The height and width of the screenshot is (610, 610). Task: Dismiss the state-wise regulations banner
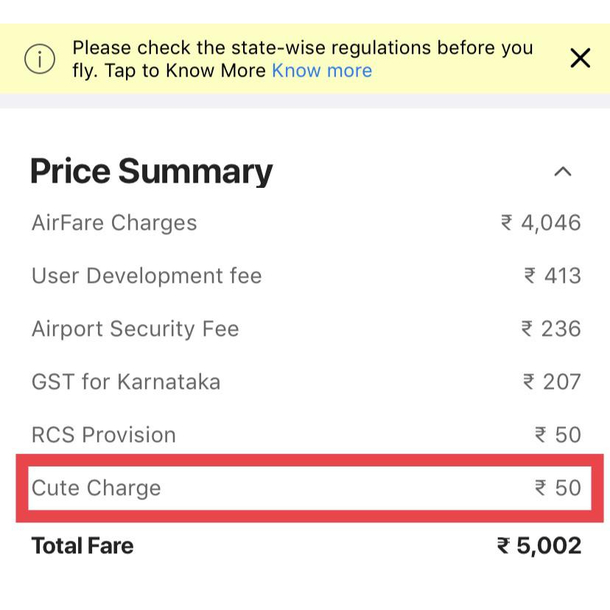pyautogui.click(x=580, y=58)
